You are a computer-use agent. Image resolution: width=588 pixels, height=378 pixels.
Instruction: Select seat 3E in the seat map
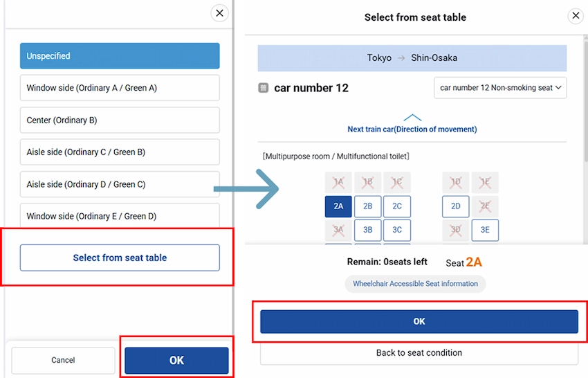pyautogui.click(x=485, y=230)
